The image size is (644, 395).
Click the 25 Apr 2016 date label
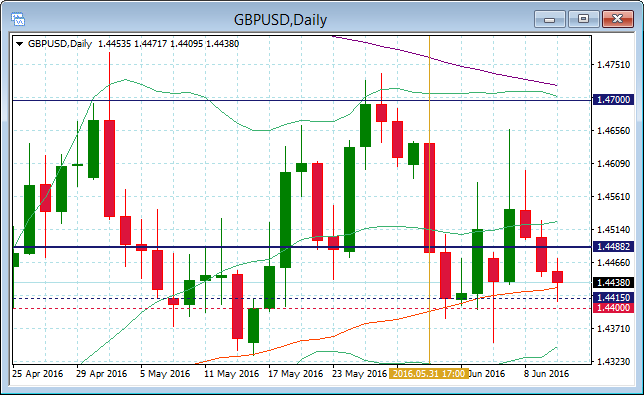[x=38, y=374]
